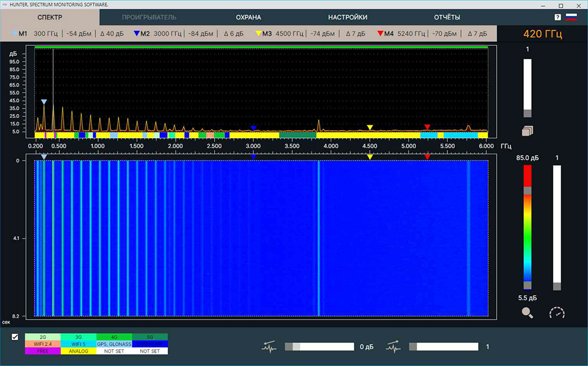
Task: Select the 5G band legend swatch
Action: [150, 337]
